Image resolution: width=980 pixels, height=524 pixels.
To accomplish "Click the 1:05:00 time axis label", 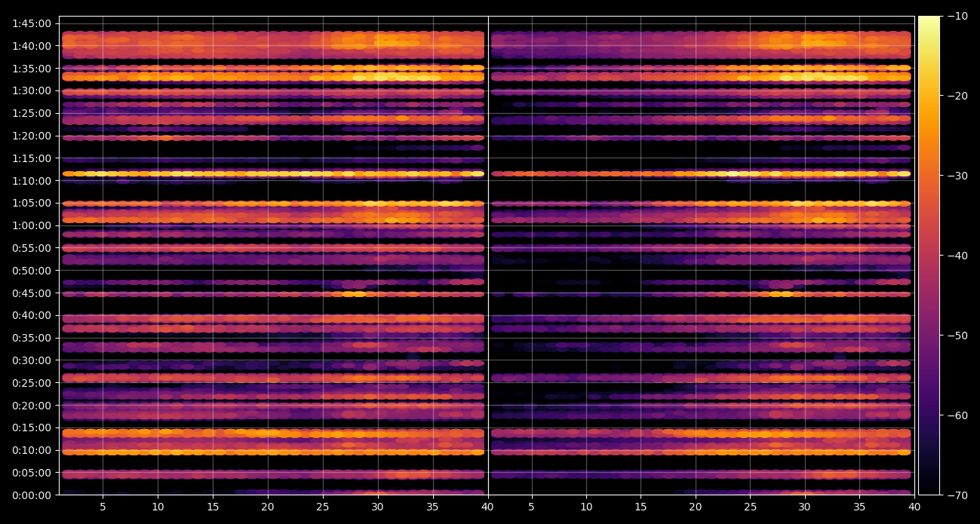I will pos(32,203).
